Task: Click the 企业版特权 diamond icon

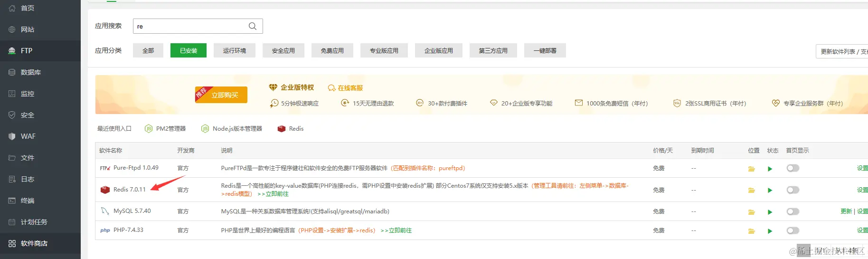Action: 273,87
